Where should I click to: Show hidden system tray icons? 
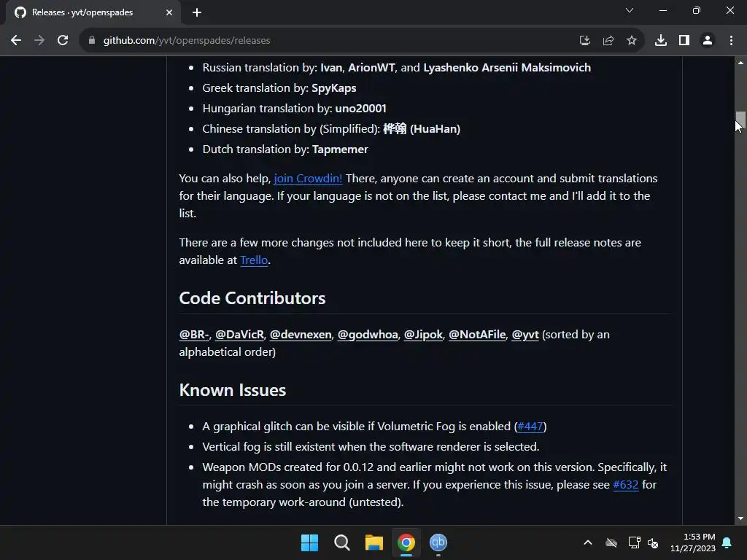[x=588, y=542]
